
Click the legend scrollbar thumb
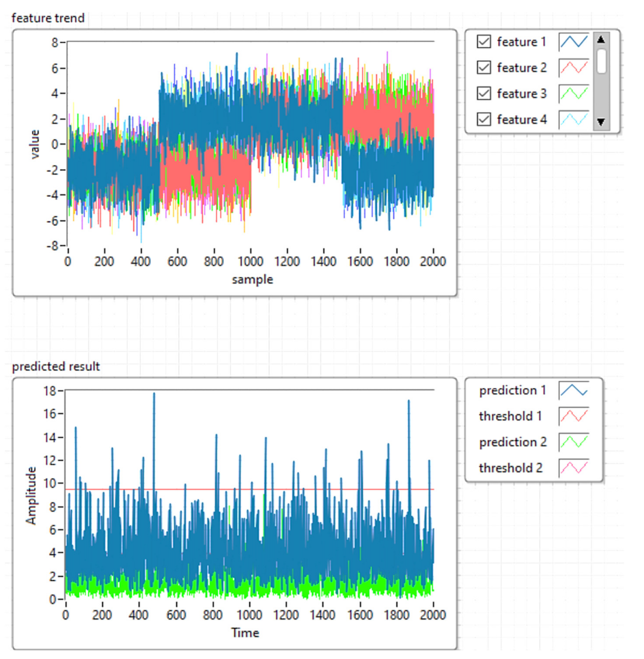click(601, 61)
